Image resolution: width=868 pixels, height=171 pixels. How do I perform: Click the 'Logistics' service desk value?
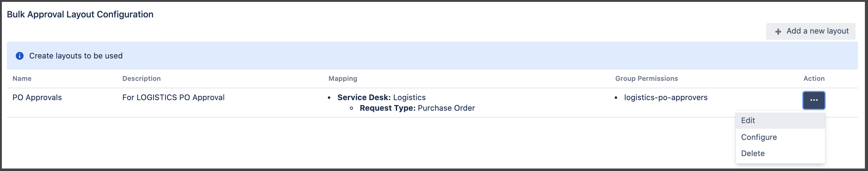point(409,98)
